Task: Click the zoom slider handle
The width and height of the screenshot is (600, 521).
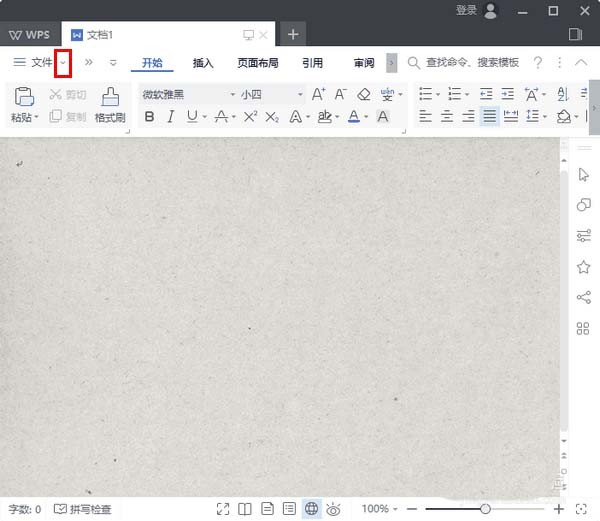Action: click(x=485, y=509)
